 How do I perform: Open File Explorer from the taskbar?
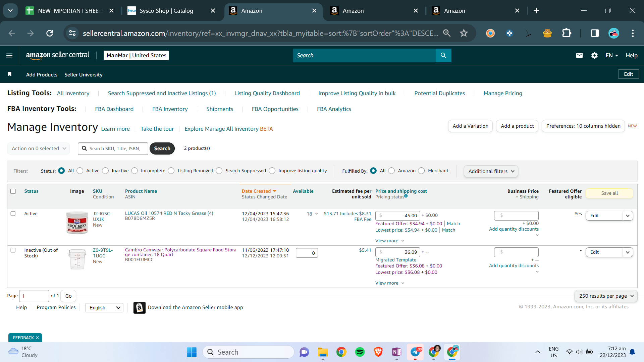coord(323,352)
